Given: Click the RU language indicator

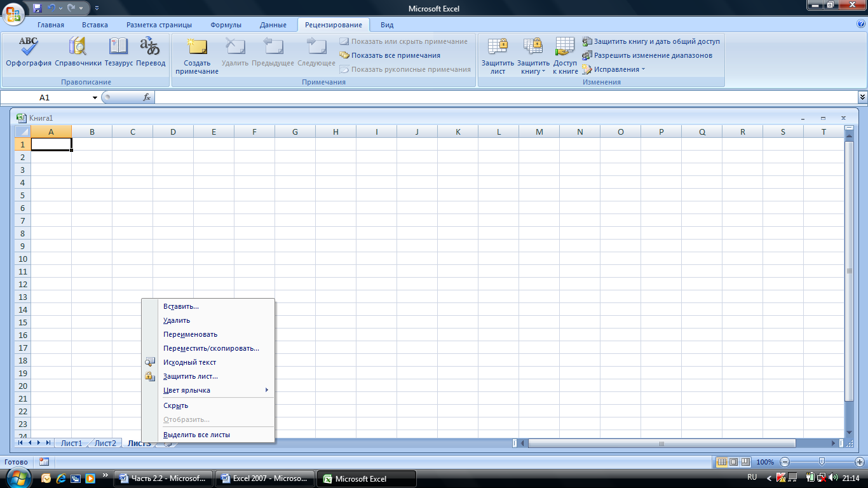Looking at the screenshot, I should click(752, 477).
